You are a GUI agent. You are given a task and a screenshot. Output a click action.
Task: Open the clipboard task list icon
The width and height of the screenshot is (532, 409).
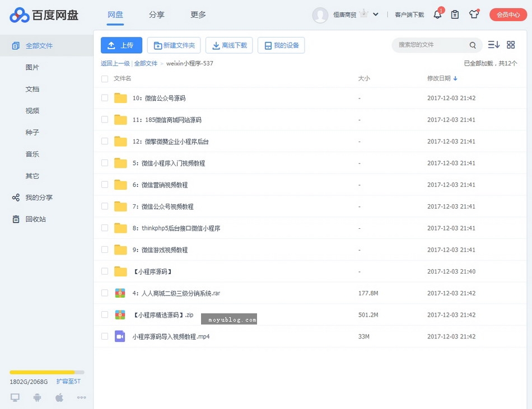click(455, 15)
